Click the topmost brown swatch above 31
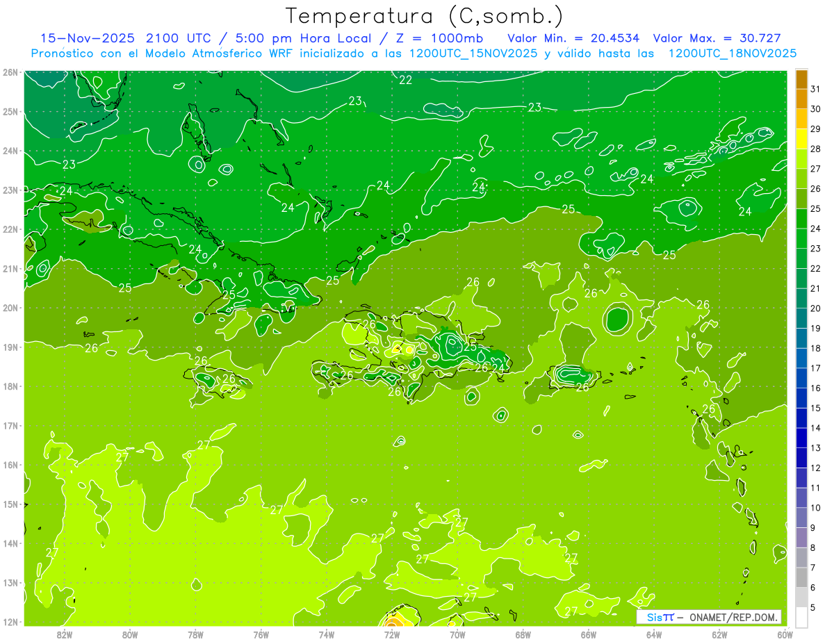The image size is (834, 644). (801, 80)
